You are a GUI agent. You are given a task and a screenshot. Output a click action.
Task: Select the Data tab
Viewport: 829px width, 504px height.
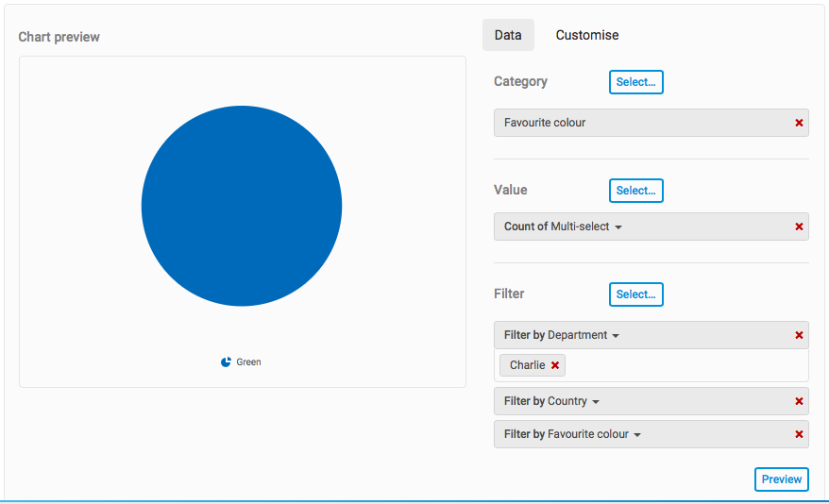(x=508, y=35)
